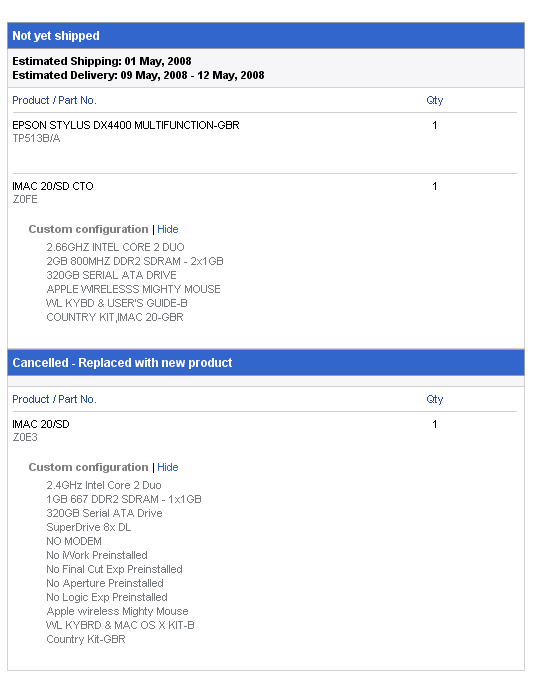Hide the IMAC 20/SD CTO custom configuration
This screenshot has height=692, width=545.
point(168,229)
